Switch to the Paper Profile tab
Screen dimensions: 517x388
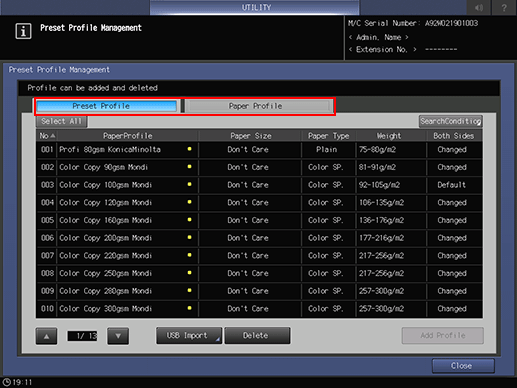click(x=256, y=106)
